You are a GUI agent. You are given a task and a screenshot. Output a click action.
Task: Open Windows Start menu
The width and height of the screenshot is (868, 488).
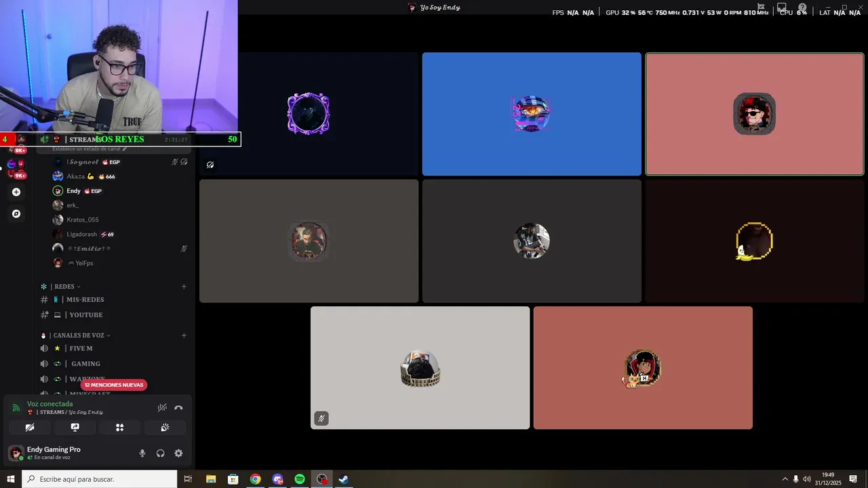[x=11, y=479]
